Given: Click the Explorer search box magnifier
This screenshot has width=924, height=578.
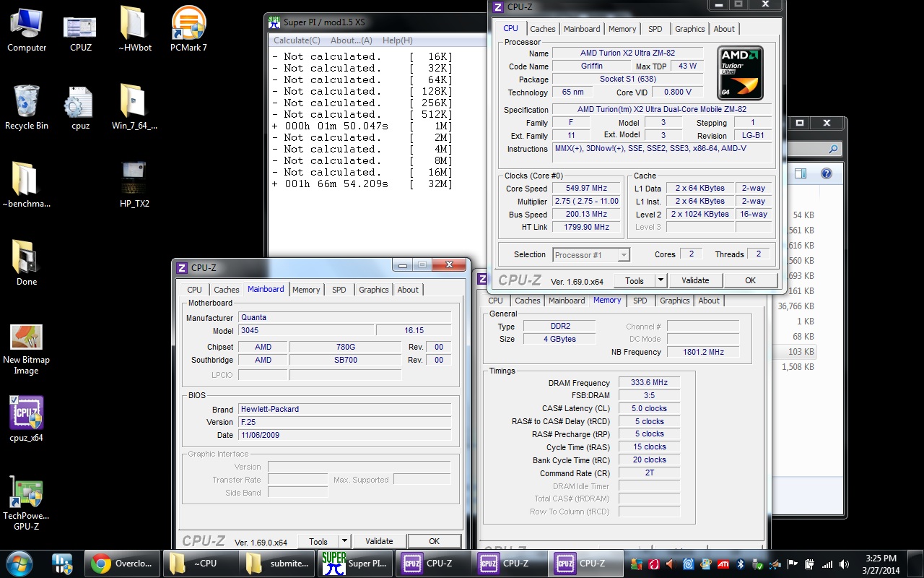Looking at the screenshot, I should [x=833, y=150].
